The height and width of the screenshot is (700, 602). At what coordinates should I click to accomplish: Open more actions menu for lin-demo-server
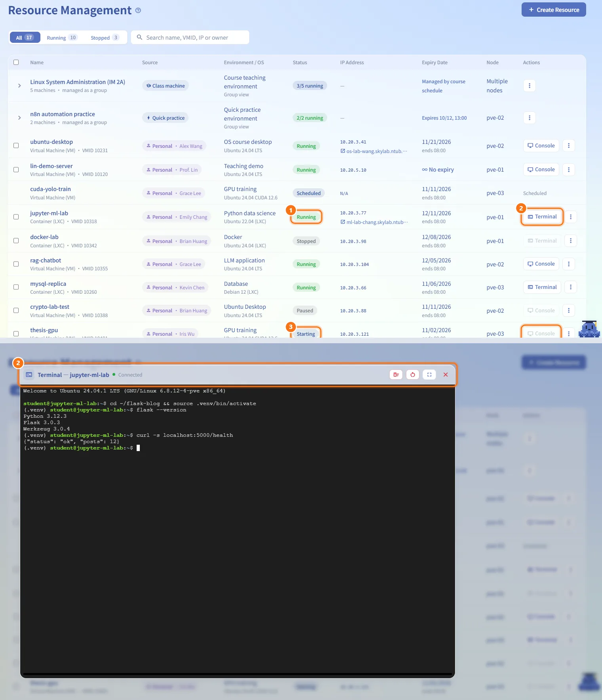[x=569, y=170]
